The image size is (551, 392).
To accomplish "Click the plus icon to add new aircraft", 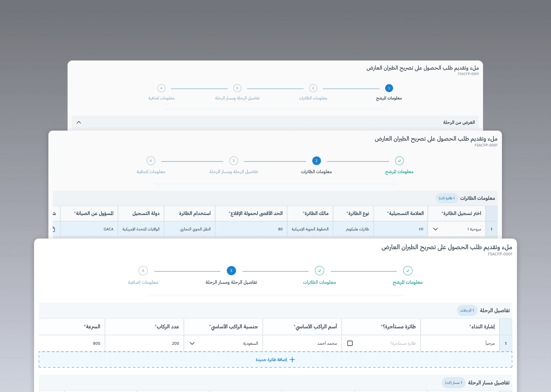I will click(292, 360).
